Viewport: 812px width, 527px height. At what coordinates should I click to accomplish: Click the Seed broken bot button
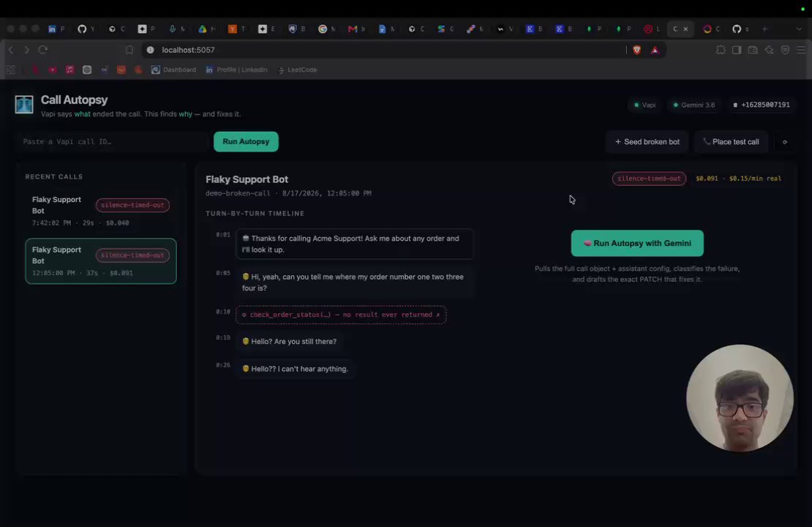[647, 142]
